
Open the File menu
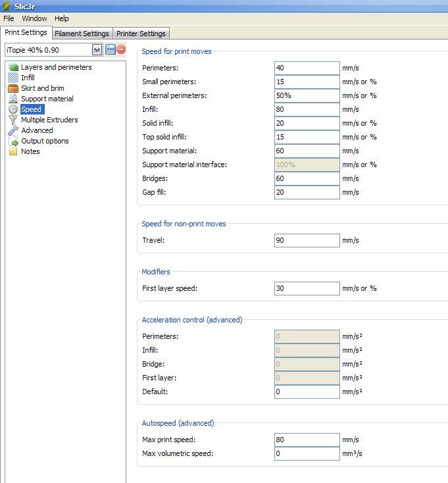(9, 18)
